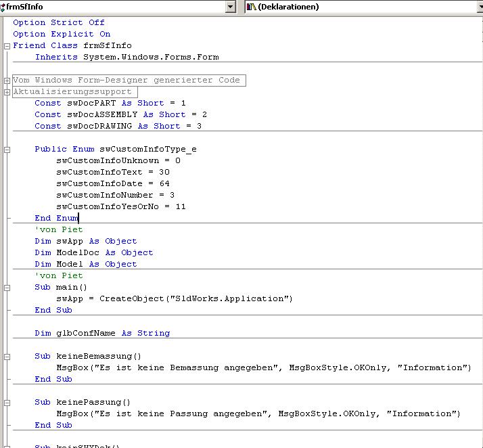Open the frmSfInfo class dropdown arrow
Viewport: 483px width, 448px height.
coord(231,7)
